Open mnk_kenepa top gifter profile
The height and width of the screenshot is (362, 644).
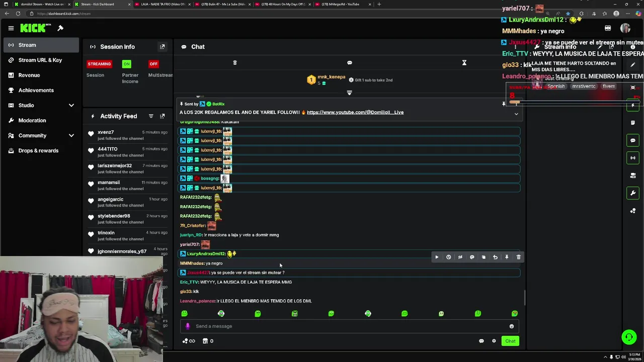point(331,77)
